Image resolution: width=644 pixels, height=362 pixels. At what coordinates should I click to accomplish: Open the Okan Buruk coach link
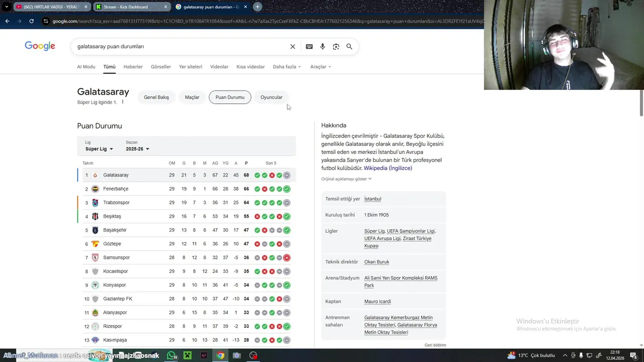pyautogui.click(x=376, y=262)
